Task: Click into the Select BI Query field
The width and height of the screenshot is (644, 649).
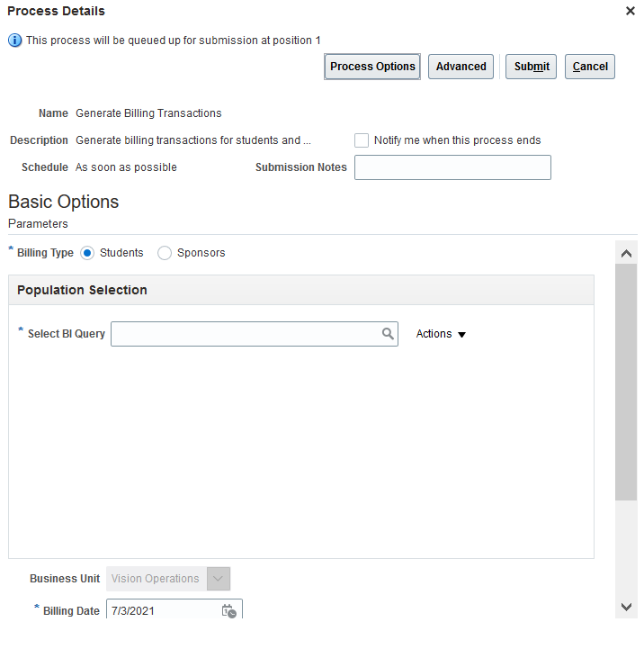Action: click(x=245, y=334)
